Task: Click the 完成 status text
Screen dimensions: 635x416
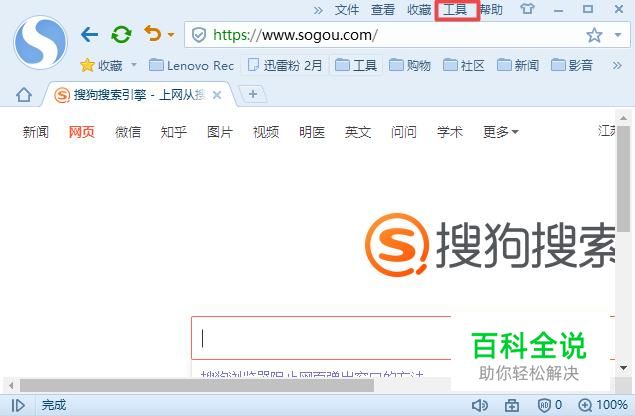Action: pyautogui.click(x=53, y=405)
